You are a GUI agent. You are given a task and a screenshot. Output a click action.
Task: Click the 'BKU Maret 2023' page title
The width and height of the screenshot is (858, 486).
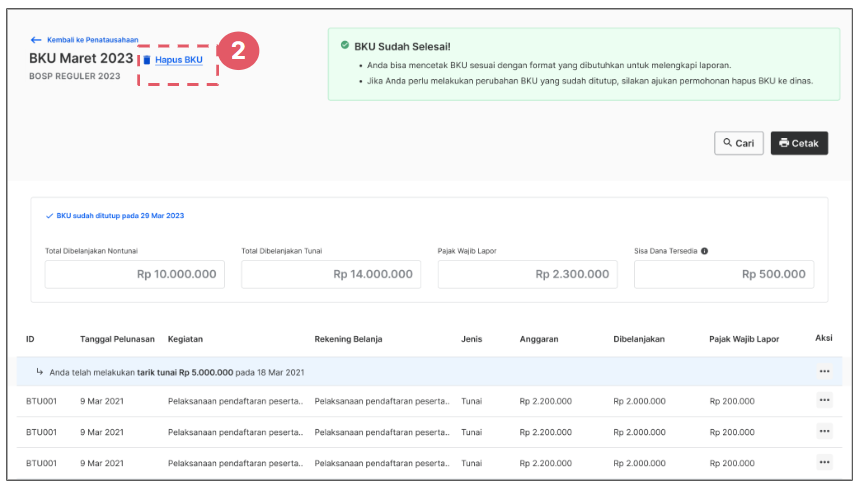click(81, 59)
